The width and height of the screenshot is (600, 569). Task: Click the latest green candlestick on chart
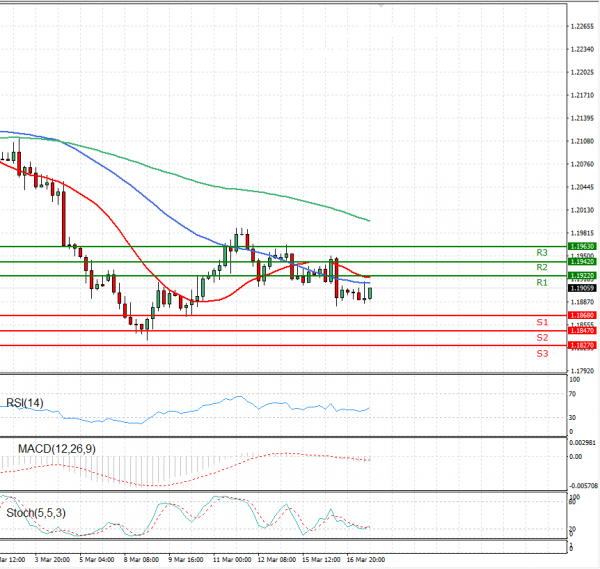[x=370, y=293]
